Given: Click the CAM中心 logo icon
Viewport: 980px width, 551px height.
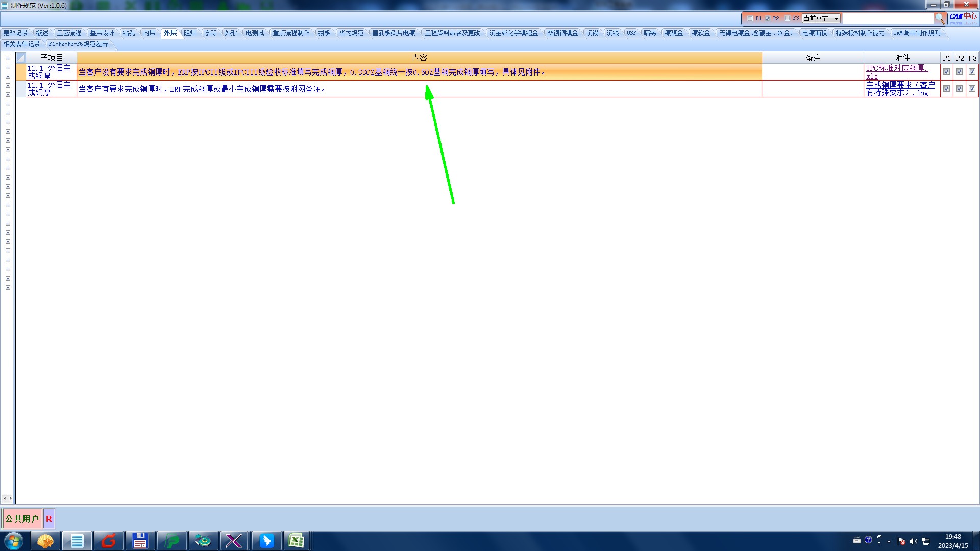Looking at the screenshot, I should (x=963, y=17).
